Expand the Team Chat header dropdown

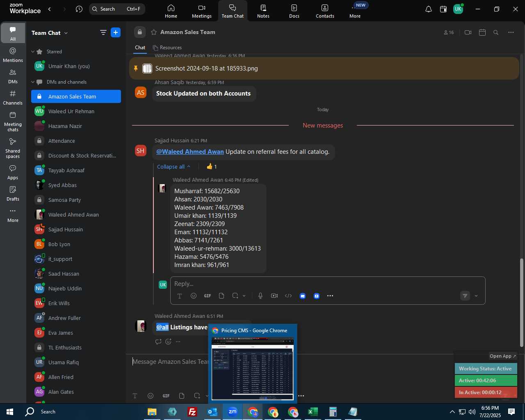66,33
